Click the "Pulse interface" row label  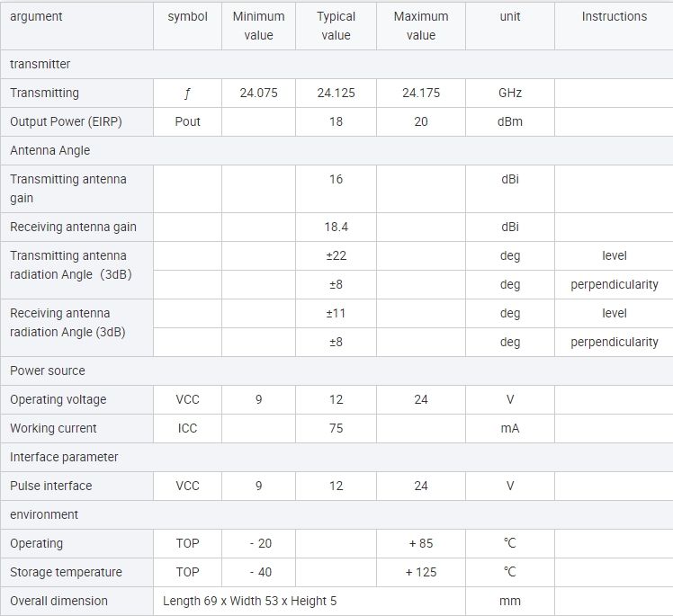pyautogui.click(x=51, y=486)
